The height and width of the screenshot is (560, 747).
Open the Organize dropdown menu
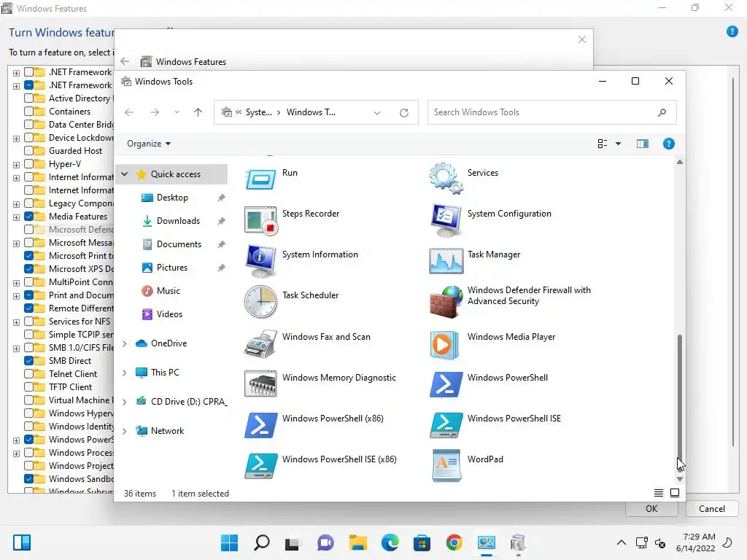click(x=149, y=144)
